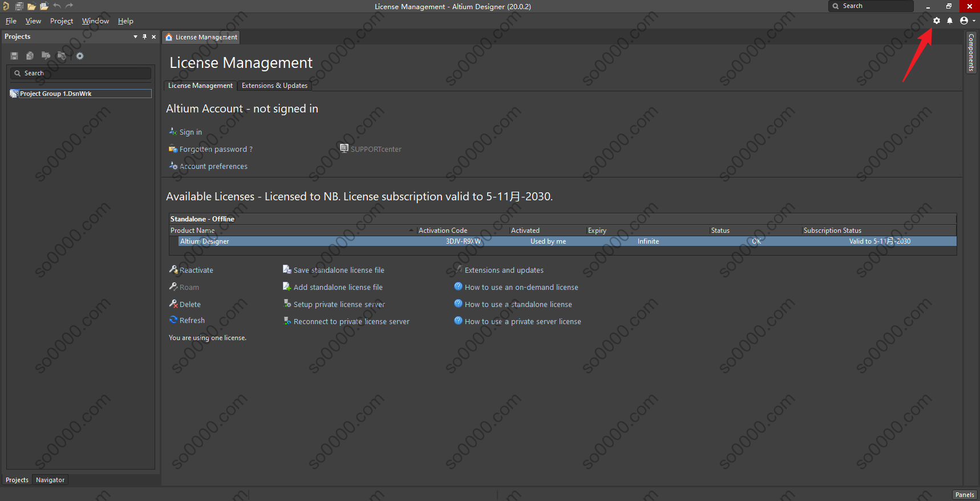The width and height of the screenshot is (980, 501).
Task: Switch to the Extensions & Updates tab
Action: [x=274, y=86]
